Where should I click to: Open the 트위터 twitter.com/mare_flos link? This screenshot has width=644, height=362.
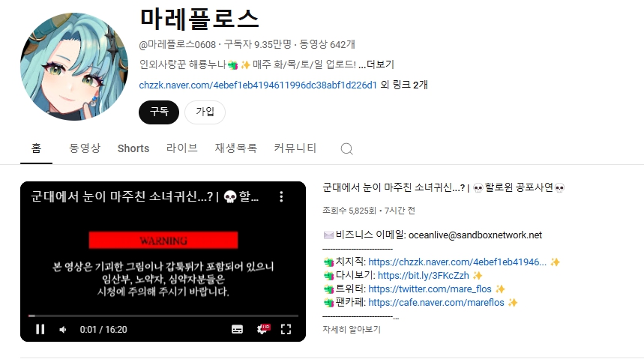[x=430, y=289]
